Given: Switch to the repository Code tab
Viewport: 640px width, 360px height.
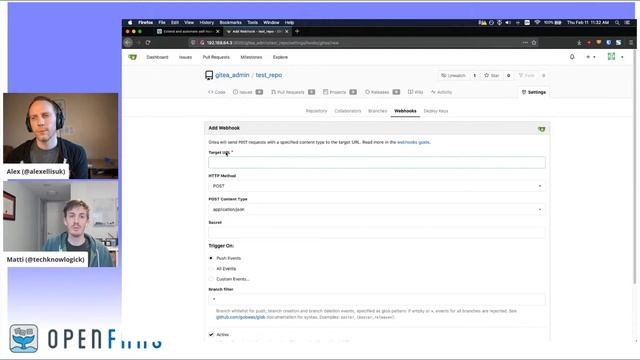Looking at the screenshot, I should [x=217, y=92].
